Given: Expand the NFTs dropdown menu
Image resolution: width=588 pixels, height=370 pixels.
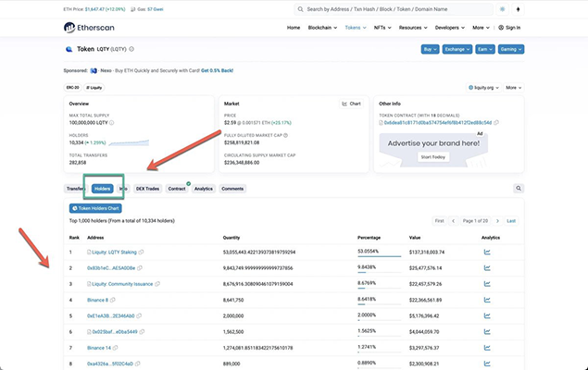Looking at the screenshot, I should (x=382, y=28).
